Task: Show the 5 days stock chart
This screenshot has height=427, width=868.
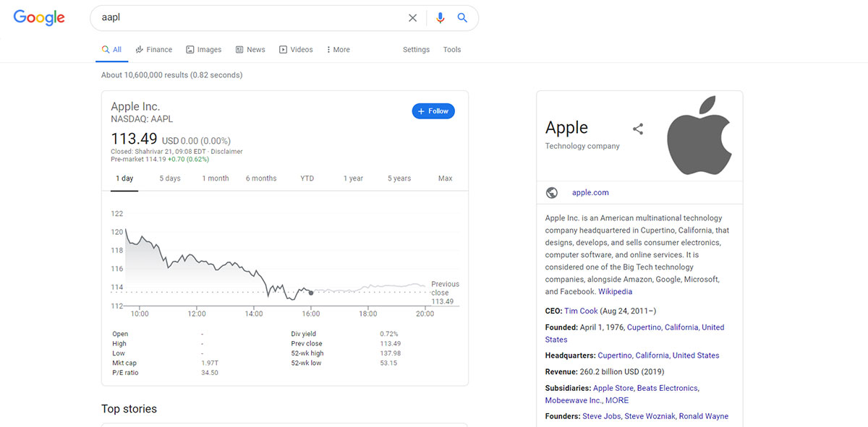Action: click(x=170, y=178)
